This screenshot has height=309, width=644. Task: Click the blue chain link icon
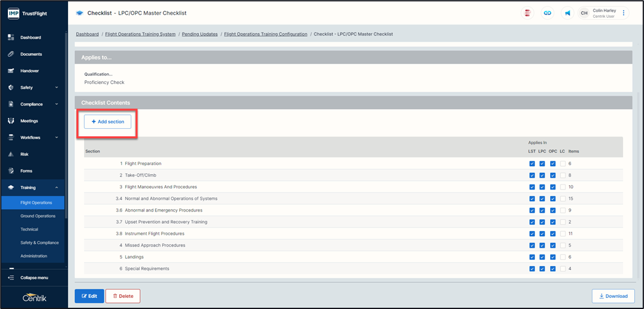click(x=547, y=13)
